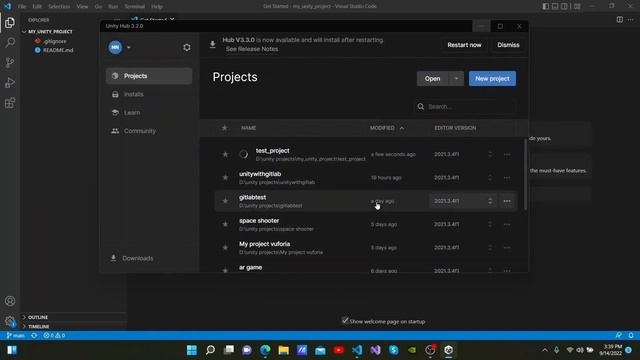
Task: Sort projects by Name column
Action: click(248, 128)
